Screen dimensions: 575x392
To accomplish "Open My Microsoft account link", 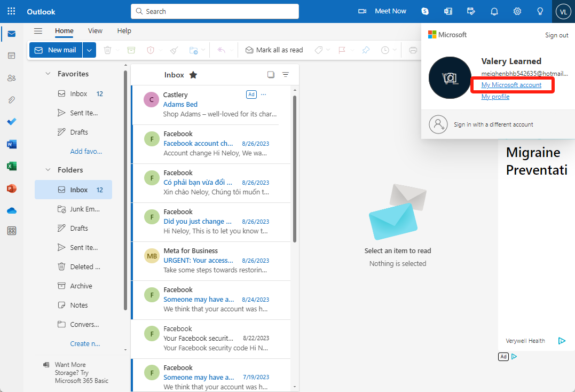I will coord(511,85).
